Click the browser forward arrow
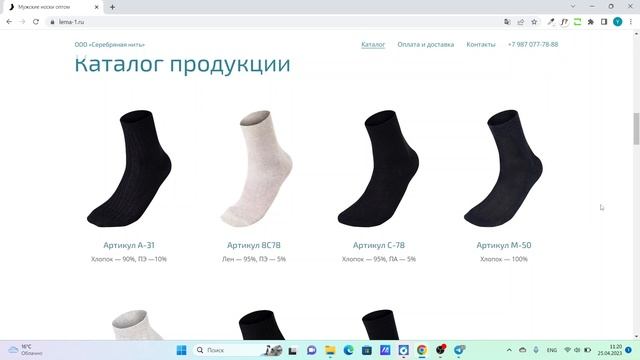Image resolution: width=640 pixels, height=360 pixels. coord(22,22)
